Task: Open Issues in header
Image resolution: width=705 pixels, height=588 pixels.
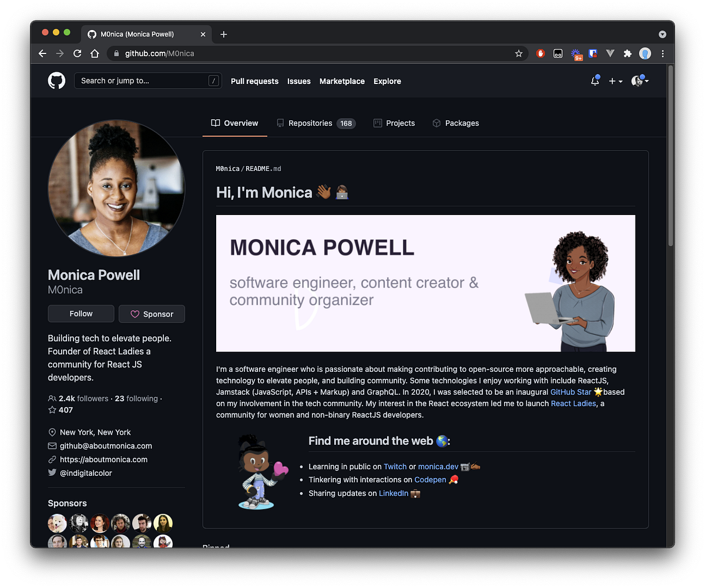Action: (x=299, y=81)
